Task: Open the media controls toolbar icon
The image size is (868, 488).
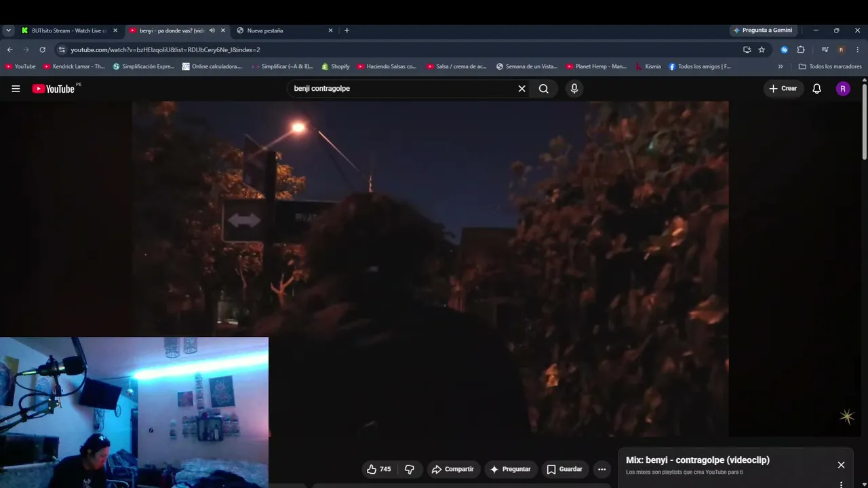Action: coord(825,49)
